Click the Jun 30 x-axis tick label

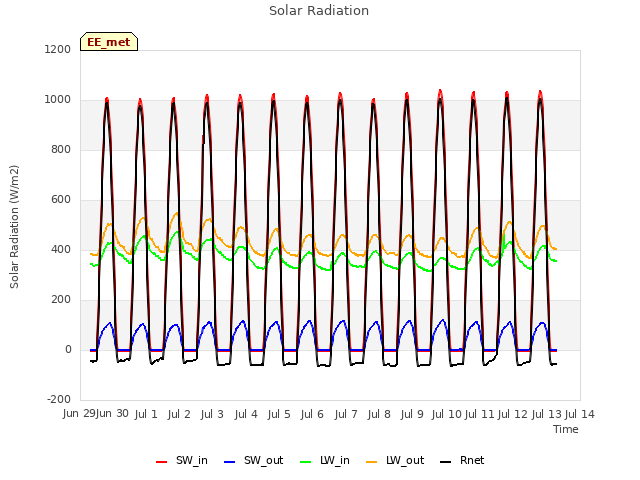pyautogui.click(x=112, y=414)
